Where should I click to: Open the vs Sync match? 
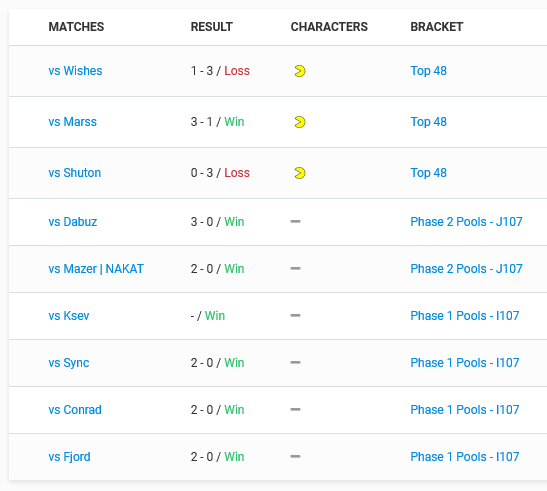pos(69,363)
